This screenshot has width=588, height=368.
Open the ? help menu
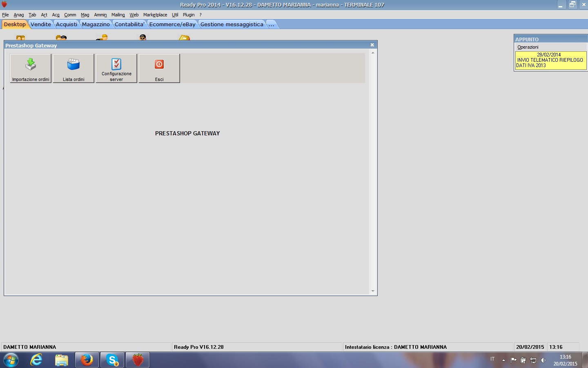[200, 15]
